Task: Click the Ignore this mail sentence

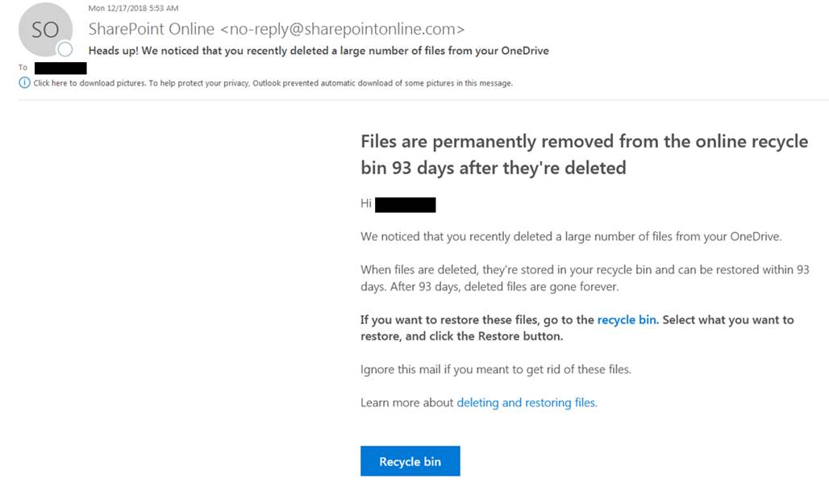Action: click(x=496, y=369)
